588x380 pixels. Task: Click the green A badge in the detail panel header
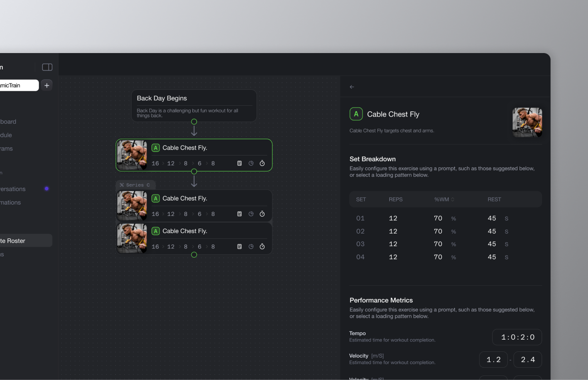coord(356,114)
